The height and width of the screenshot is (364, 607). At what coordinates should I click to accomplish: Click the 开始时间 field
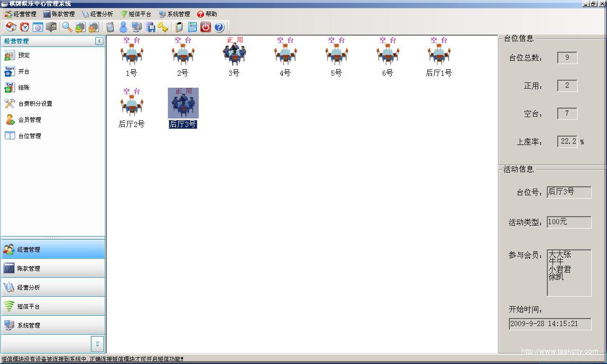[x=550, y=324]
